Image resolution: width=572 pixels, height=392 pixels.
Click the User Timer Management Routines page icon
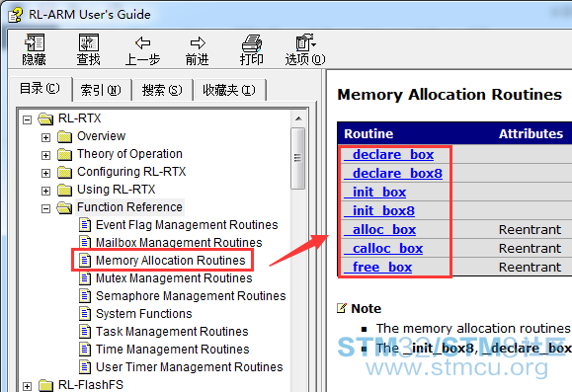click(85, 367)
